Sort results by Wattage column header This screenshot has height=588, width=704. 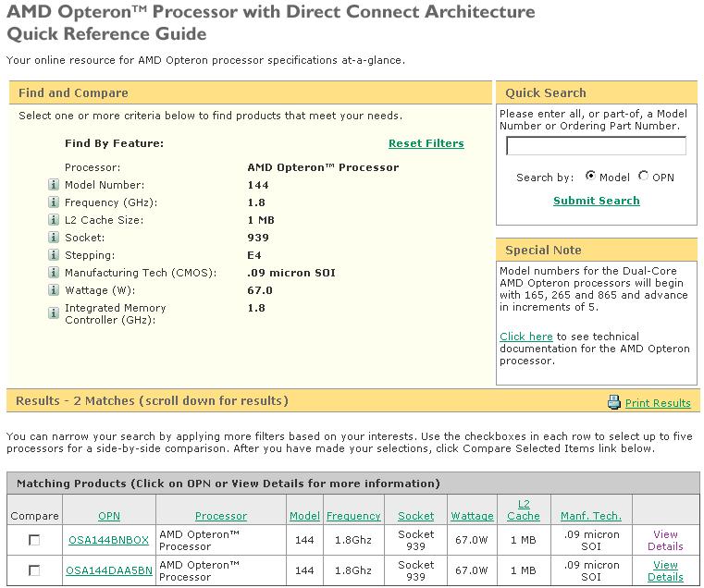click(x=472, y=516)
